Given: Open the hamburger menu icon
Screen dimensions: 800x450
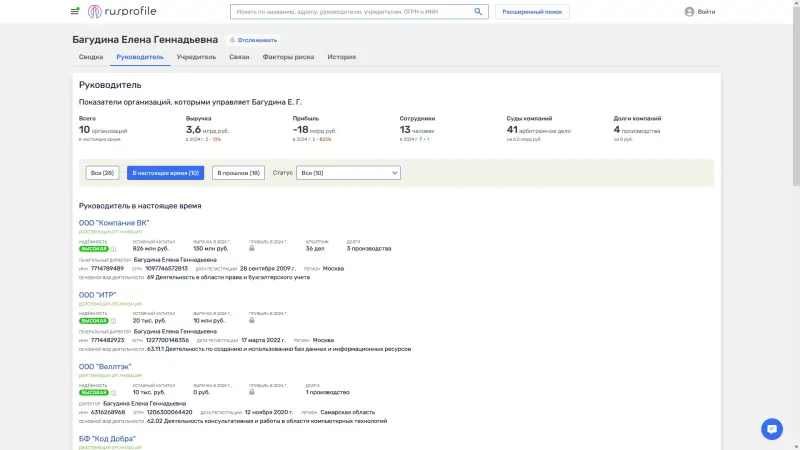Looking at the screenshot, I should (75, 12).
